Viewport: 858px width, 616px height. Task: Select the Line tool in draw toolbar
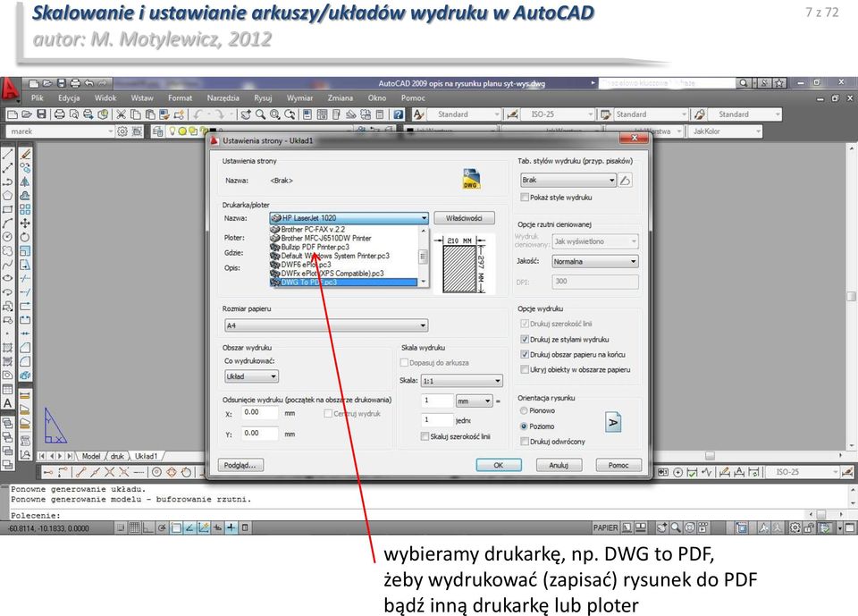point(8,155)
